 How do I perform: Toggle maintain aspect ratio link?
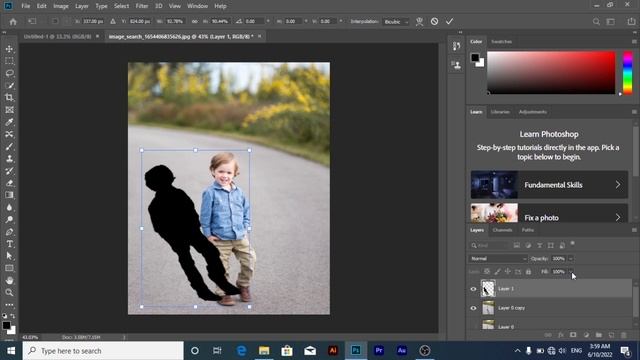click(194, 21)
